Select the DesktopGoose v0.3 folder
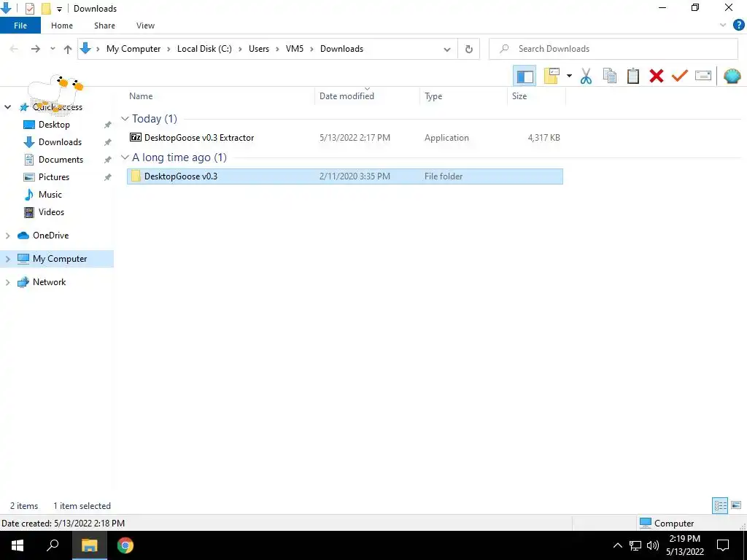 click(x=345, y=176)
